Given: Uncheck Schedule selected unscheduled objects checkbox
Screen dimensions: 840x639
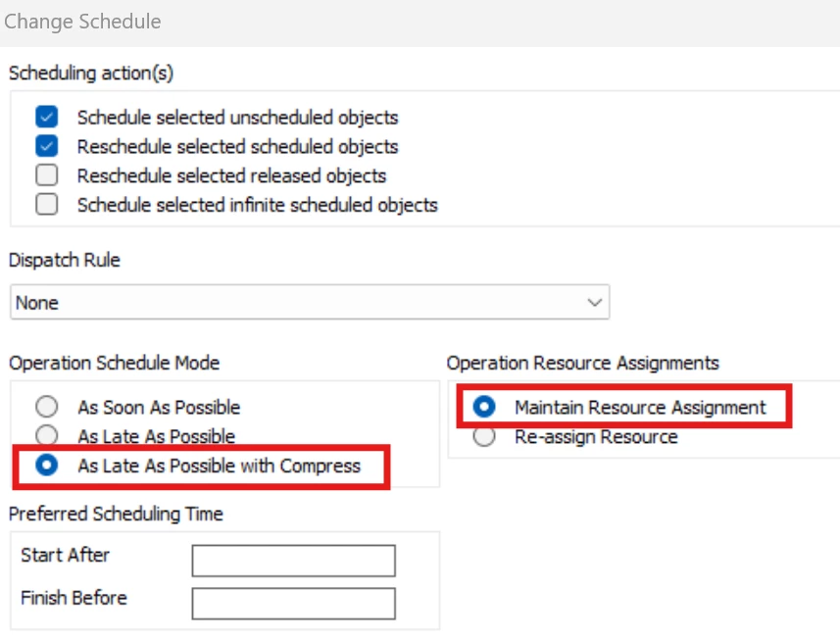Looking at the screenshot, I should tap(46, 118).
